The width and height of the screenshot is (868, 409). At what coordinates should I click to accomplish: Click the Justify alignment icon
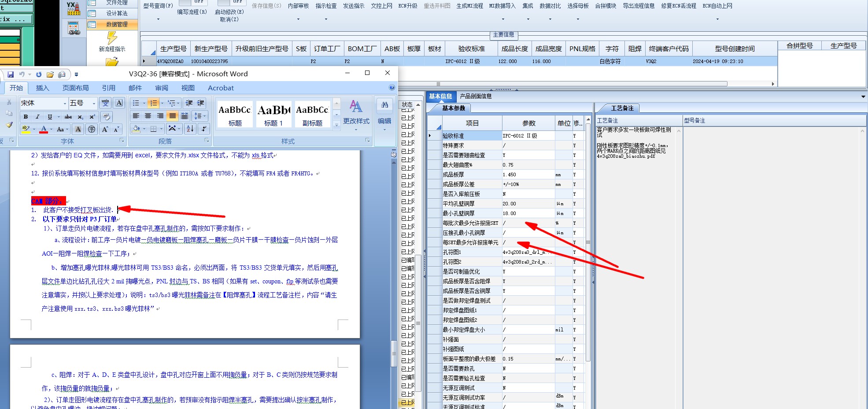point(172,116)
